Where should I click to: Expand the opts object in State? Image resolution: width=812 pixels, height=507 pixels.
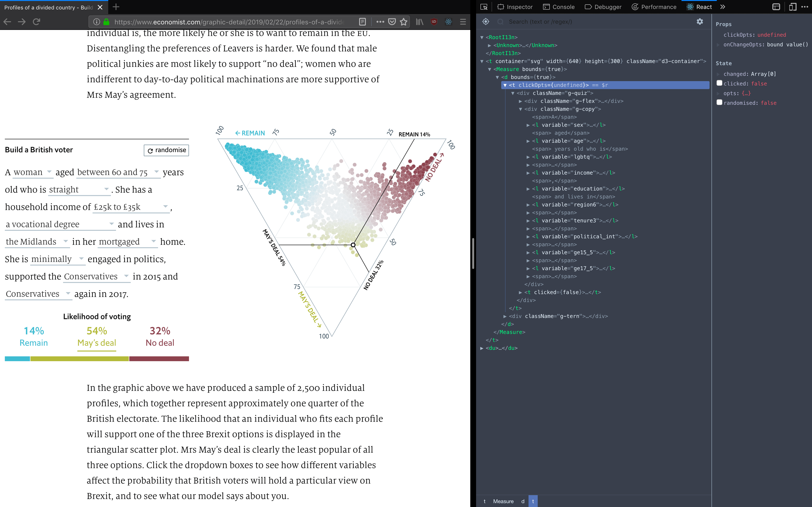tap(718, 93)
